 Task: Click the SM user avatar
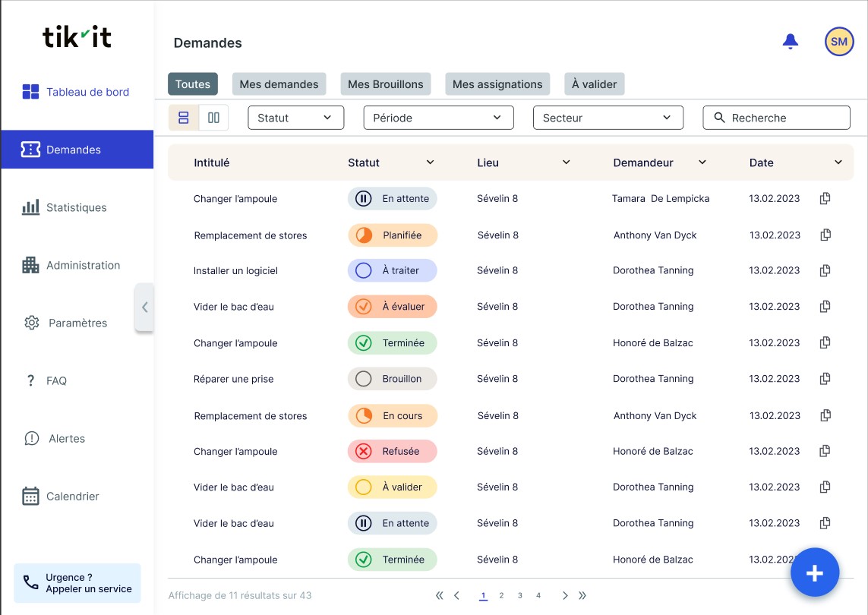tap(838, 42)
